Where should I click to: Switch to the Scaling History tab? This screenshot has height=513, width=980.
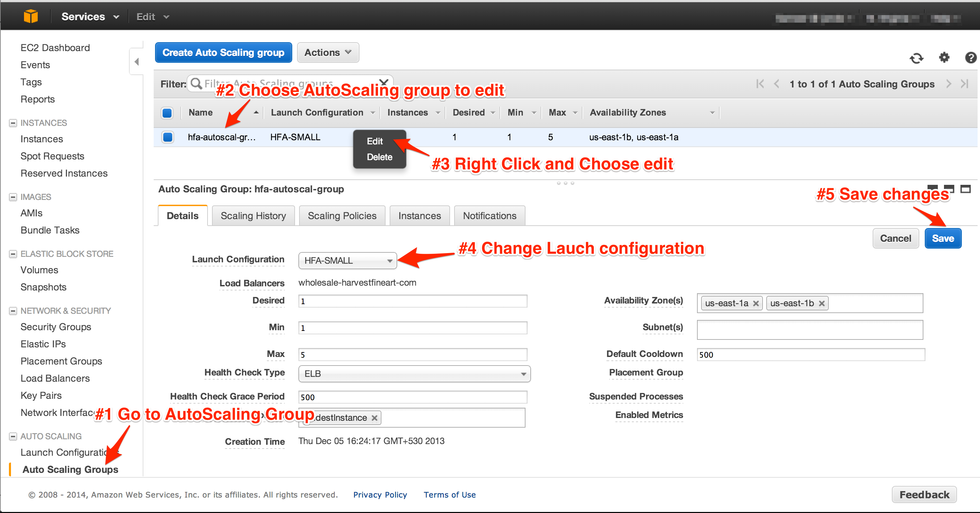click(x=253, y=216)
